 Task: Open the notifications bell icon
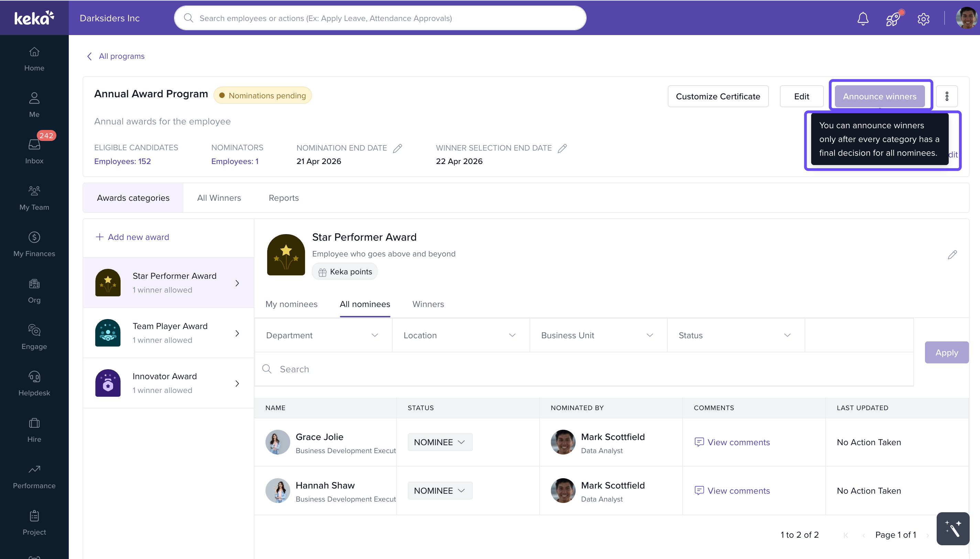tap(862, 18)
